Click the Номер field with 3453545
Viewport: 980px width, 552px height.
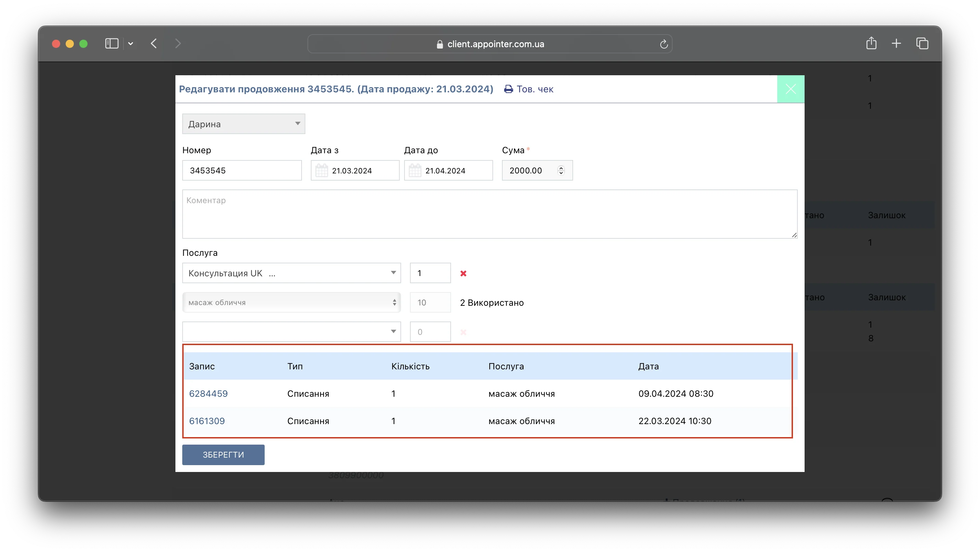tap(242, 170)
